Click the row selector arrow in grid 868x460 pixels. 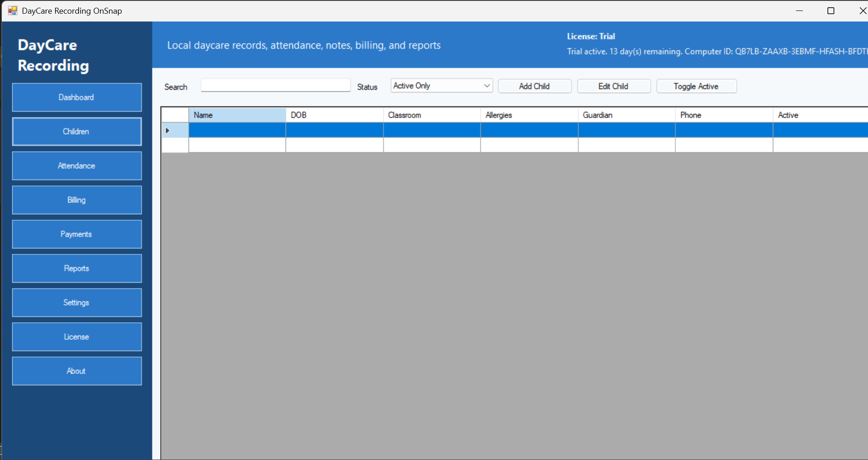tap(168, 130)
